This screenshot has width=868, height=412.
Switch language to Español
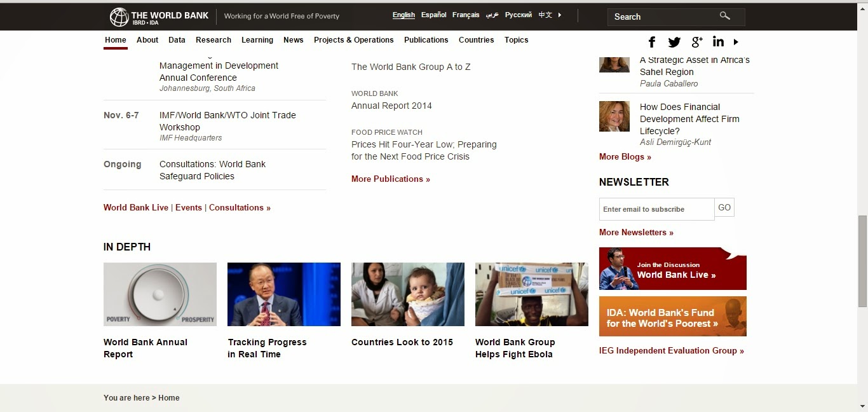click(434, 15)
